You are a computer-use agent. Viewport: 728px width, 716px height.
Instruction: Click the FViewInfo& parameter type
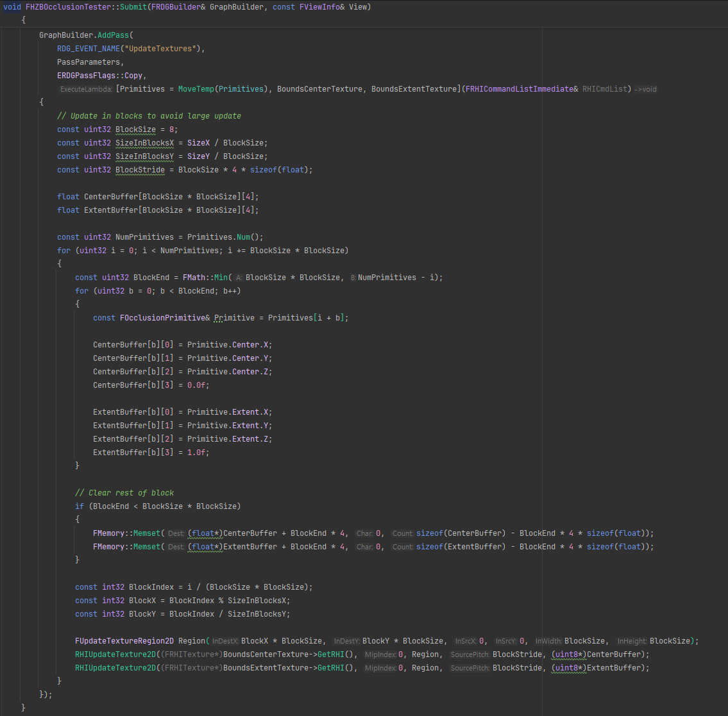tap(322, 7)
